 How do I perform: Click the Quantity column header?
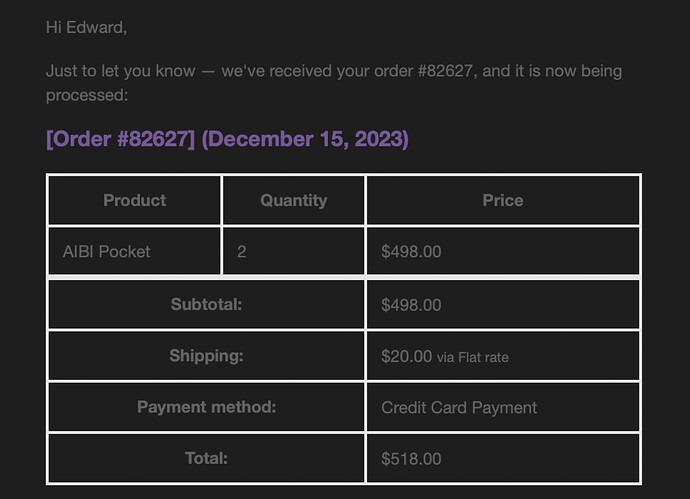click(294, 200)
